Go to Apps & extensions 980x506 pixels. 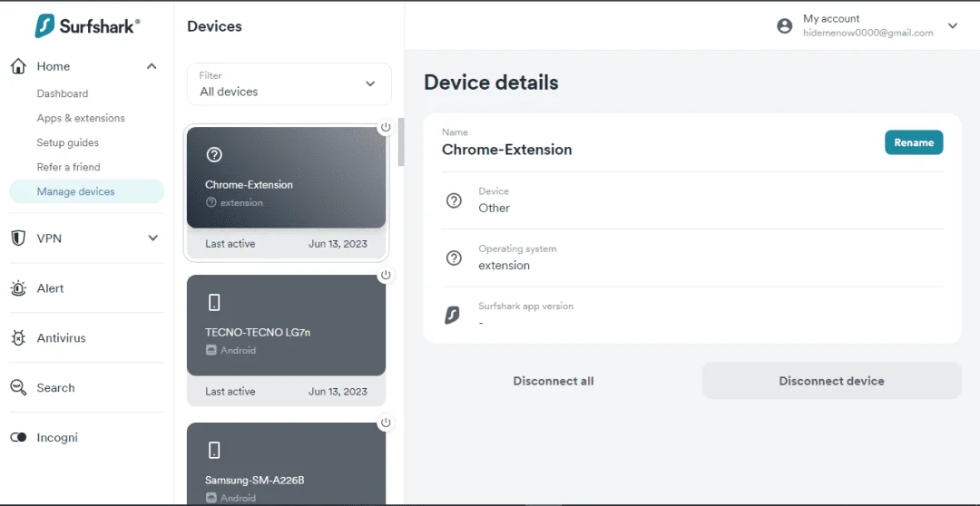pos(81,118)
